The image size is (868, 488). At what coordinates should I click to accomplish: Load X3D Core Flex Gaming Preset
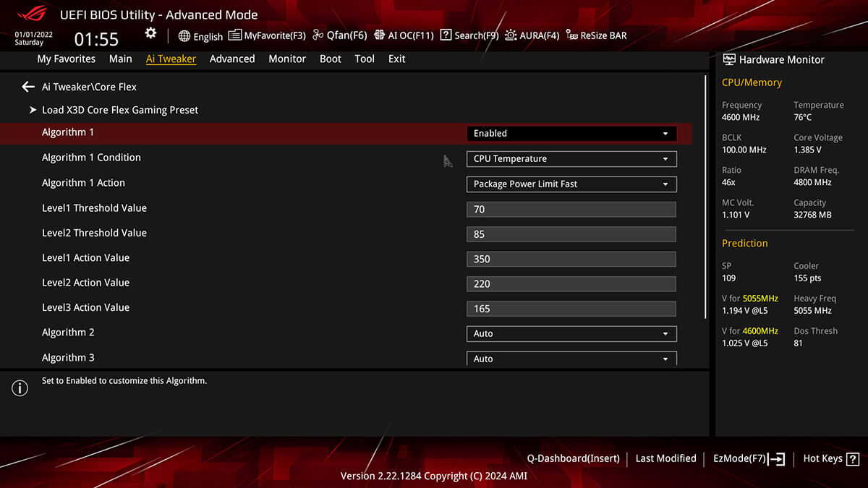tap(120, 110)
